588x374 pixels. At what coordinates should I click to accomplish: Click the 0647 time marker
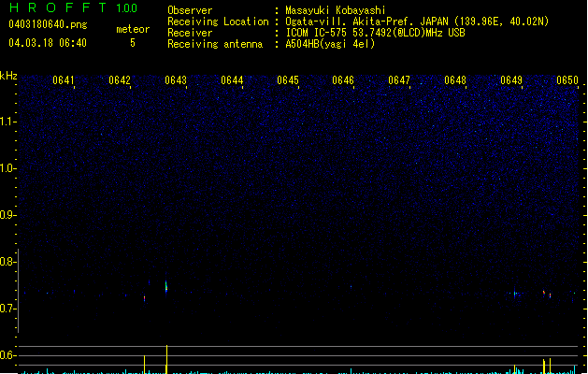coord(399,80)
